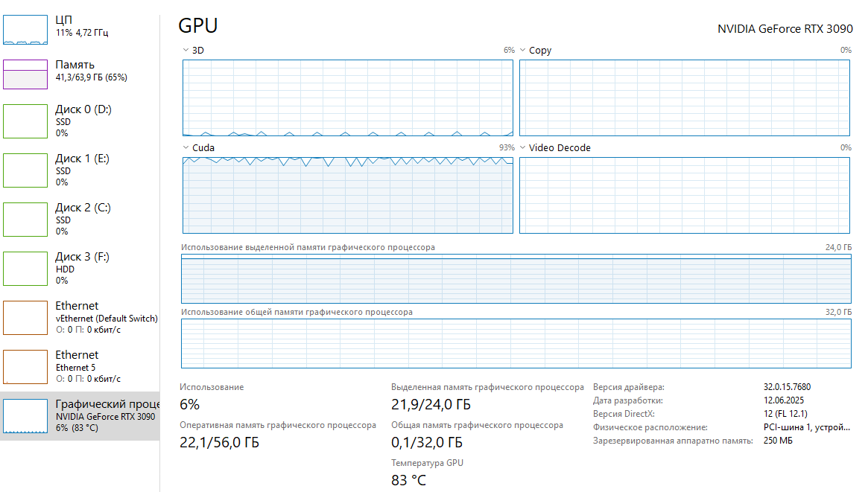Click the shared GPU memory usage graph
Screen dimensions: 868x492
coord(516,343)
